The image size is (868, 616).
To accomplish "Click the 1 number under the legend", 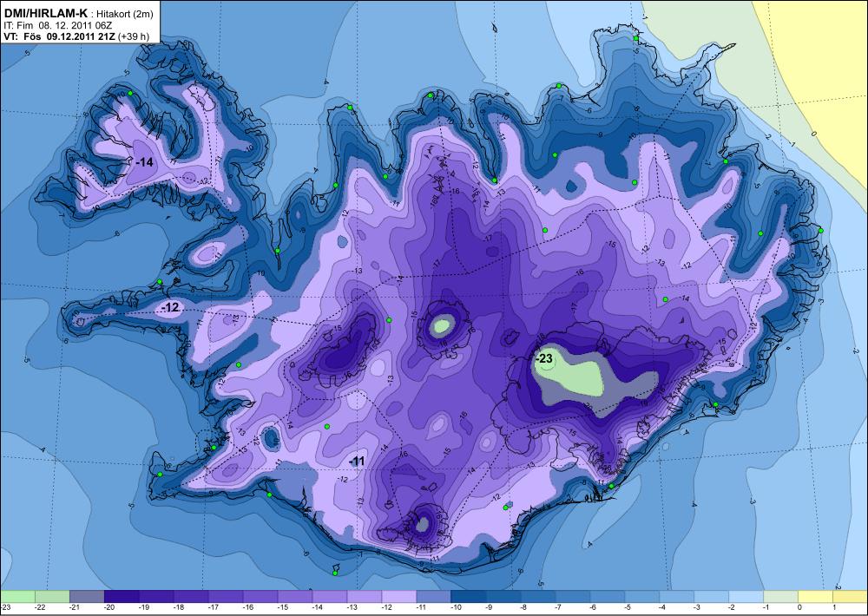I will tap(834, 608).
